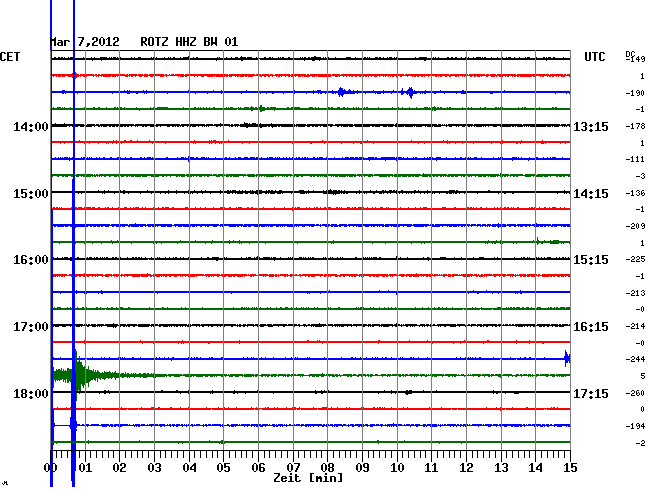
Task: Click the "14" minute tick label
Action: (536, 468)
